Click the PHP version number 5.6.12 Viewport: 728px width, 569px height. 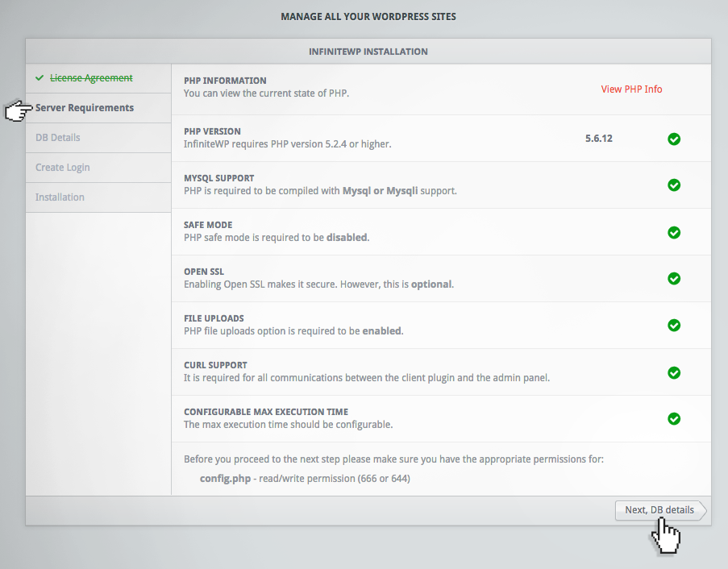599,139
